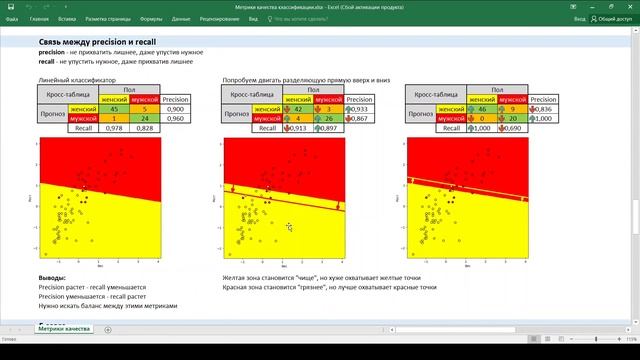Select cell with value 46 in right table
The image size is (640, 360).
tap(482, 109)
